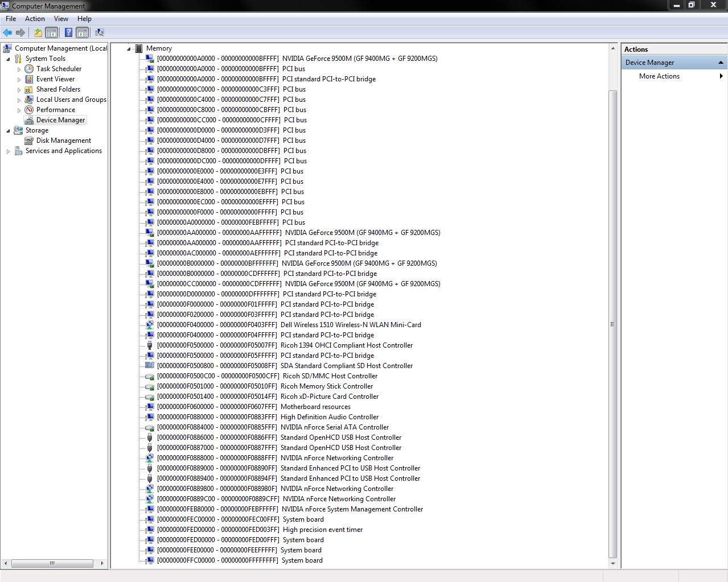The height and width of the screenshot is (582, 728).
Task: Click Ricoh 1394 OHCI Host Controller icon
Action: pyautogui.click(x=150, y=345)
